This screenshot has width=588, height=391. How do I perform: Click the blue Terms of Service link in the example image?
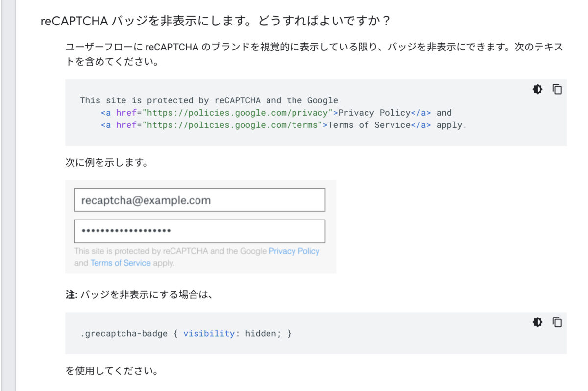coord(121,263)
